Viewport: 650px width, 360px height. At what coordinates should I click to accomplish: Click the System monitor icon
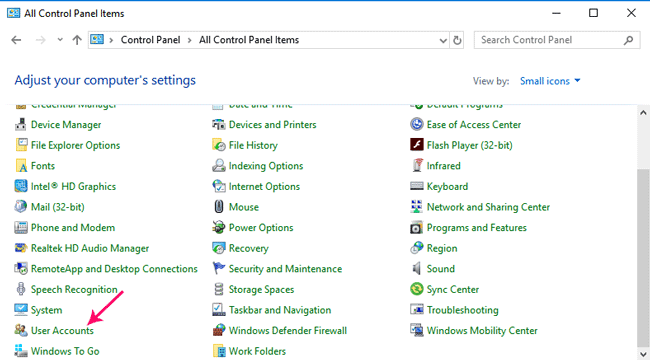[x=21, y=310]
